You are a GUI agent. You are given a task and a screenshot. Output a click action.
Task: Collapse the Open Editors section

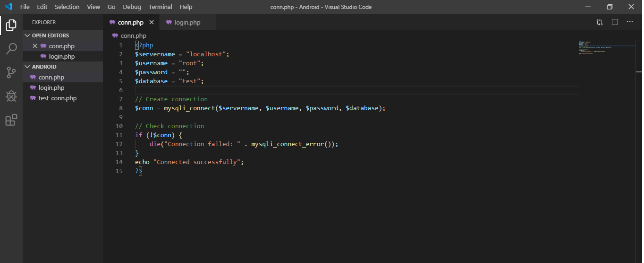(x=28, y=35)
